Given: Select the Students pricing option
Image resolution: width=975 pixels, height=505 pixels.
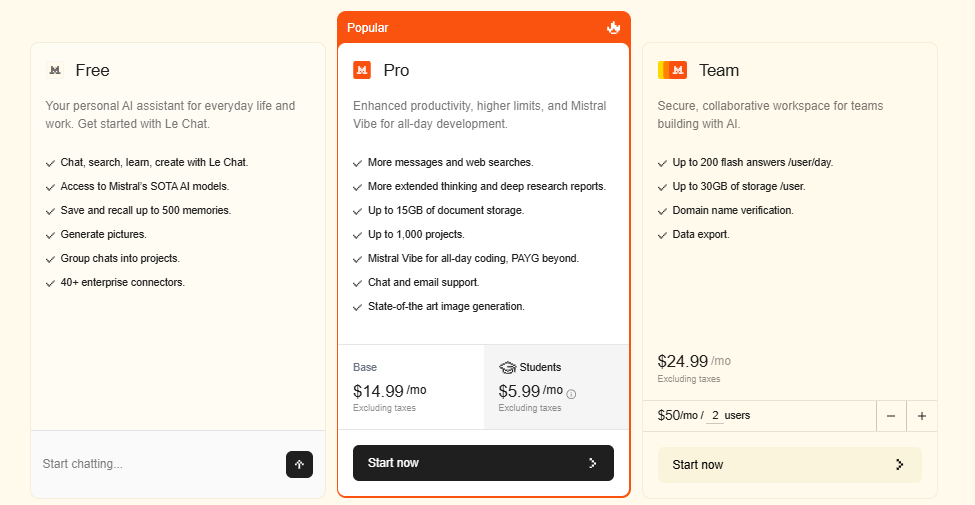Looking at the screenshot, I should pyautogui.click(x=557, y=387).
